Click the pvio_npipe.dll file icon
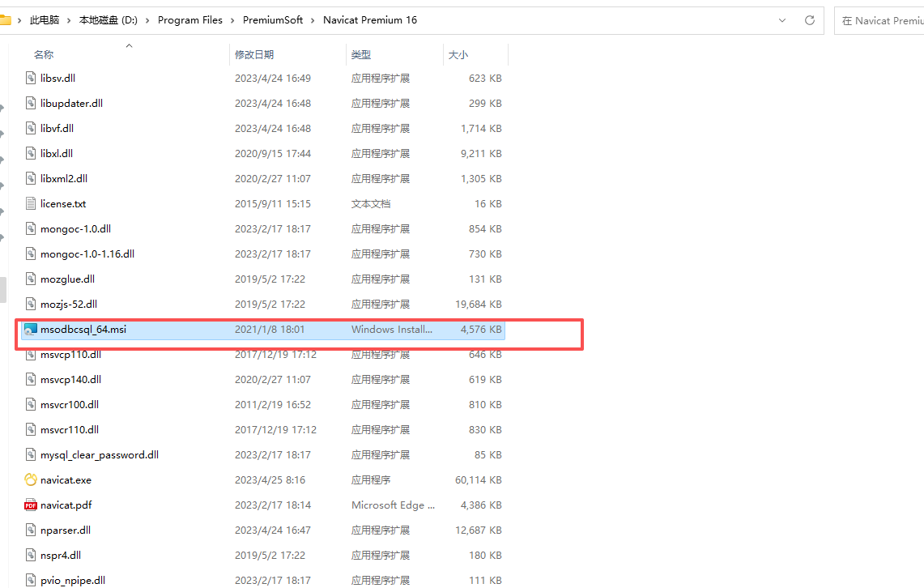This screenshot has height=588, width=924. [x=31, y=581]
